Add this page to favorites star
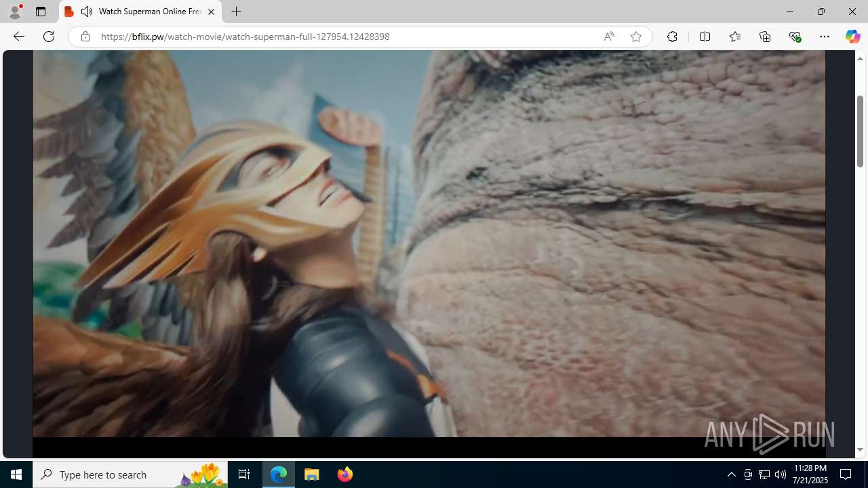The image size is (868, 488). [635, 37]
